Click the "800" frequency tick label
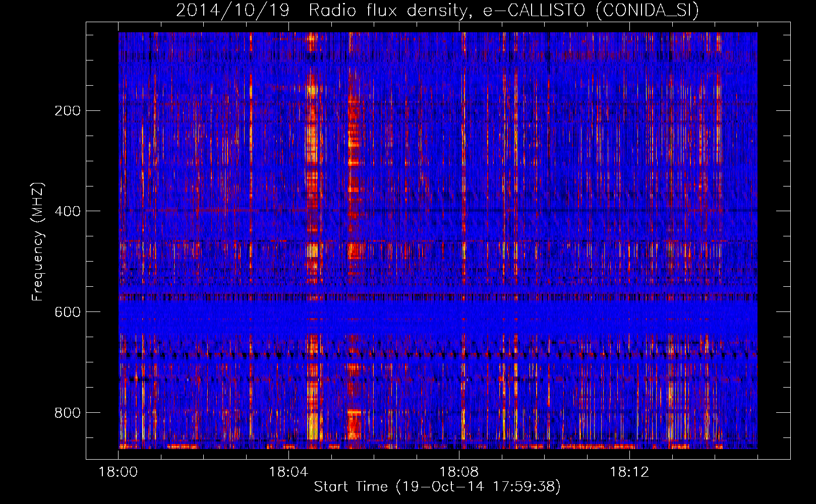Image resolution: width=816 pixels, height=504 pixels. pyautogui.click(x=68, y=413)
